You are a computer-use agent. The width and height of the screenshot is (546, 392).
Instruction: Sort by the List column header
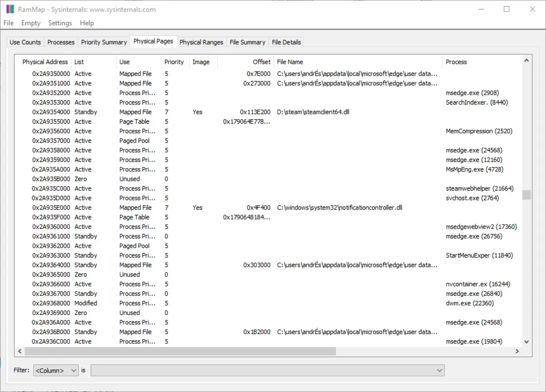(x=94, y=62)
